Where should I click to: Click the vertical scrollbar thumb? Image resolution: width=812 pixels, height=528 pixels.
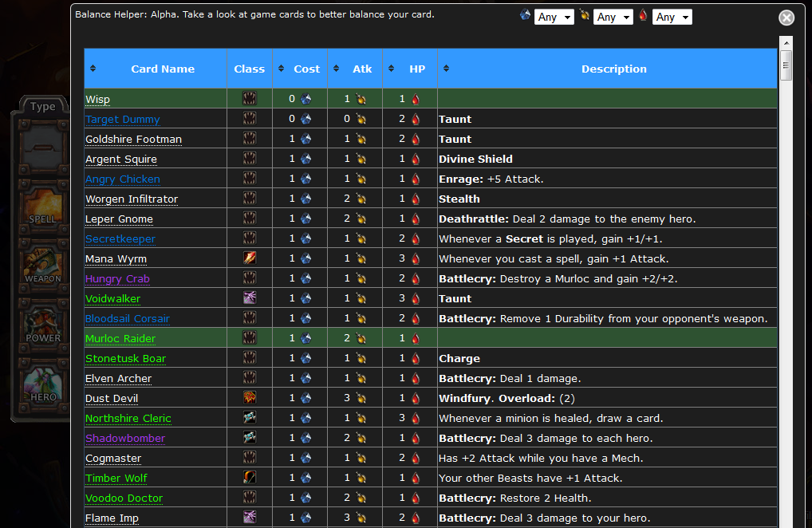pyautogui.click(x=786, y=65)
